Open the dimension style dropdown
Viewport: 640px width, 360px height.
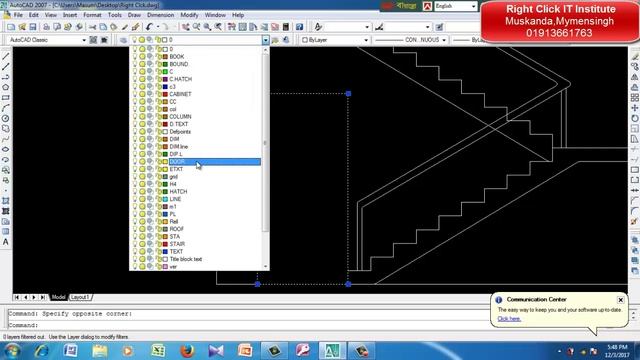pyautogui.click(x=427, y=27)
